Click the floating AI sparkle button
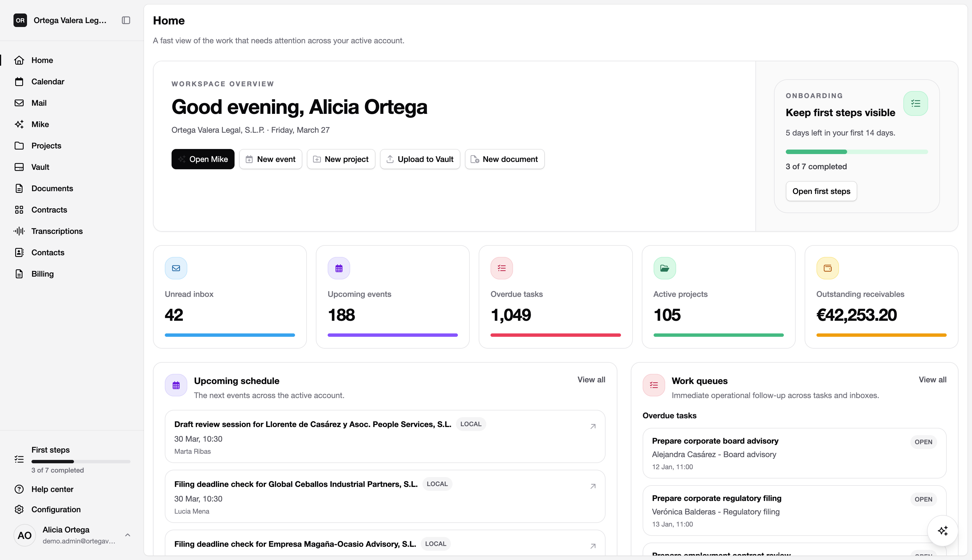Viewport: 972px width, 560px height. click(x=943, y=530)
